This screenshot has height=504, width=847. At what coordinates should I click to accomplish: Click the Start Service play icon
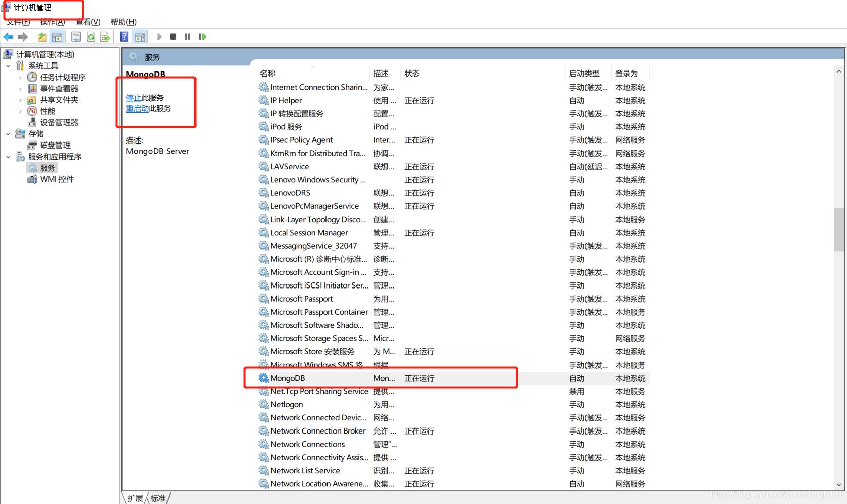[x=159, y=37]
